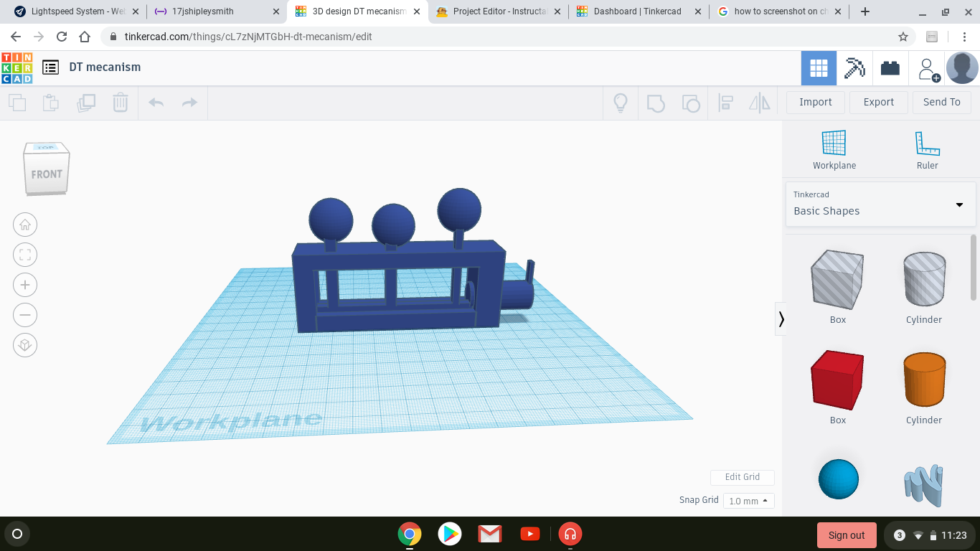Zoom in with plus button
The height and width of the screenshot is (551, 980).
[25, 285]
